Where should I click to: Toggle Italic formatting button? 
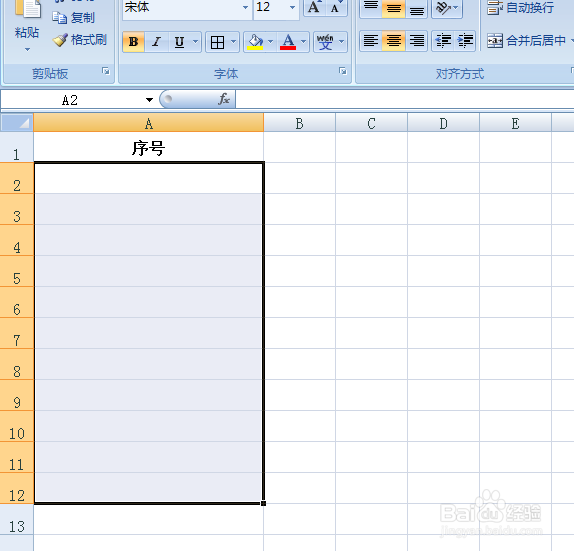point(157,42)
